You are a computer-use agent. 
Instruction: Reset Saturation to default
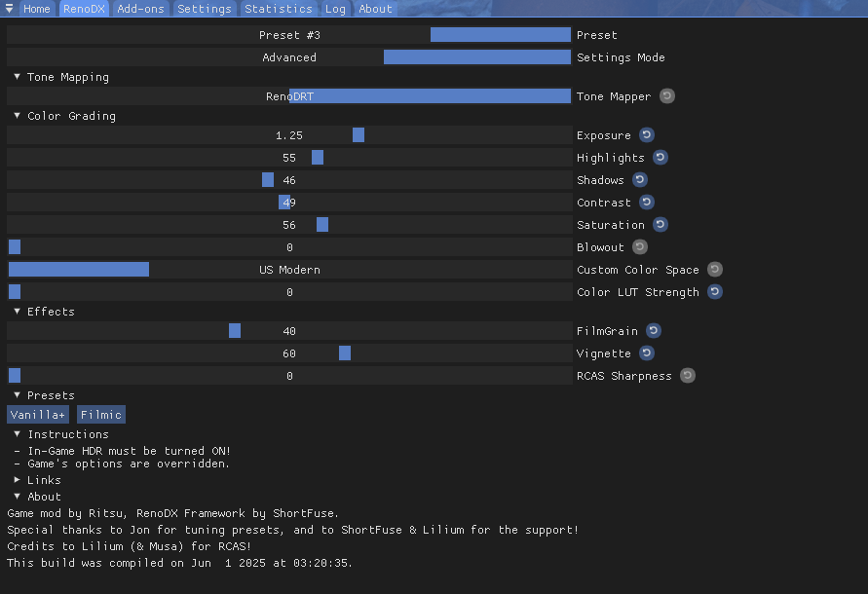[660, 224]
